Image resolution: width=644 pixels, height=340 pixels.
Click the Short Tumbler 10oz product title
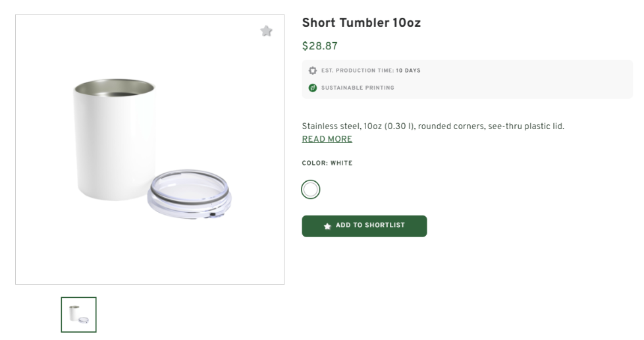361,23
